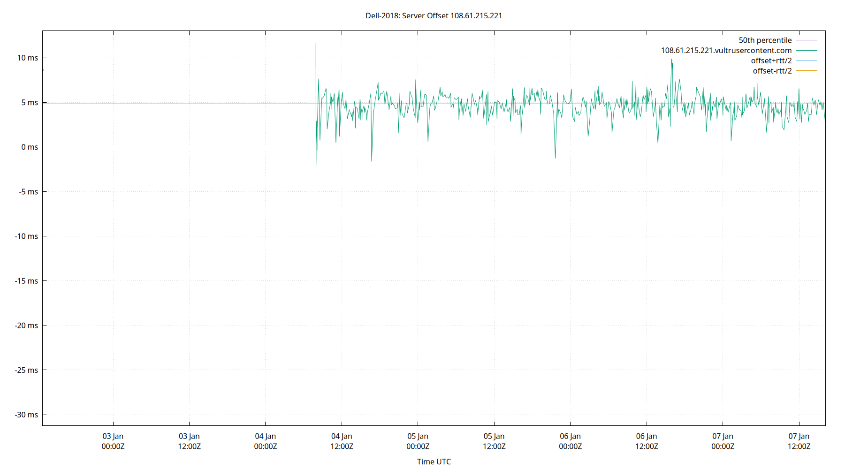Viewport: 868px width, 469px height.
Task: Click the "-15 ms" y-axis tick label
Action: [27, 280]
